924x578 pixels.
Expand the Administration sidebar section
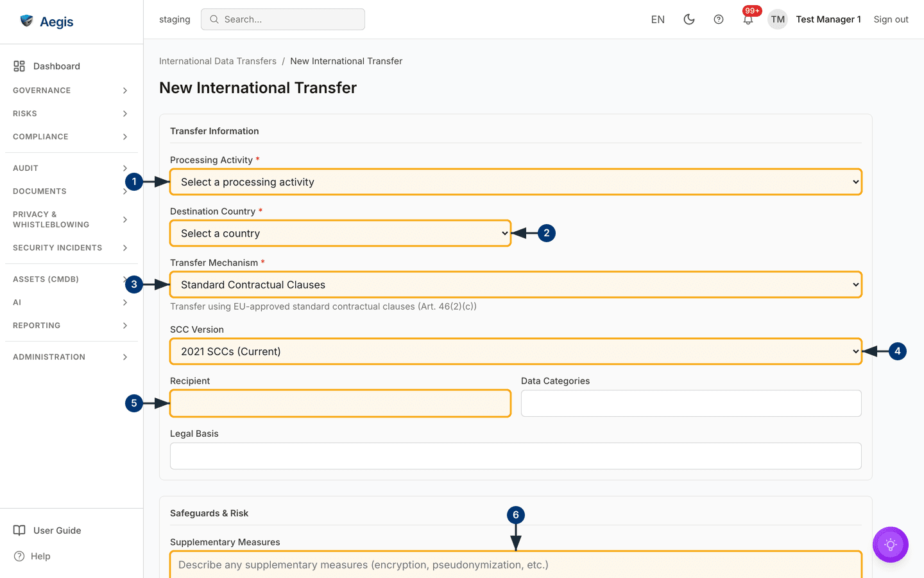[71, 357]
